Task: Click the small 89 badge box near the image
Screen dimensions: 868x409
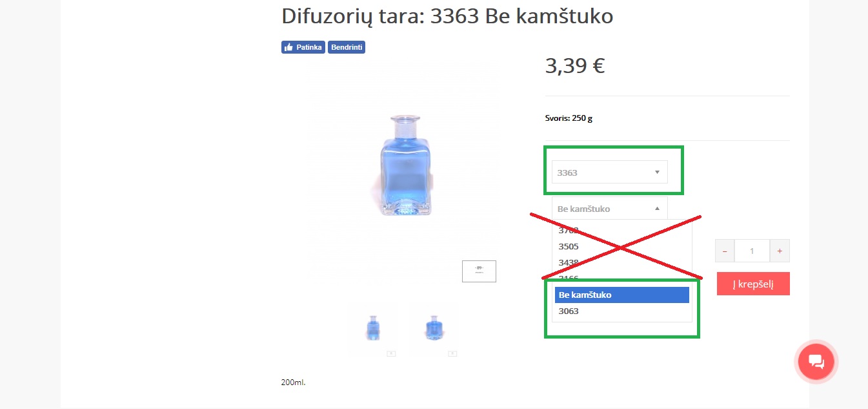Action: 479,271
